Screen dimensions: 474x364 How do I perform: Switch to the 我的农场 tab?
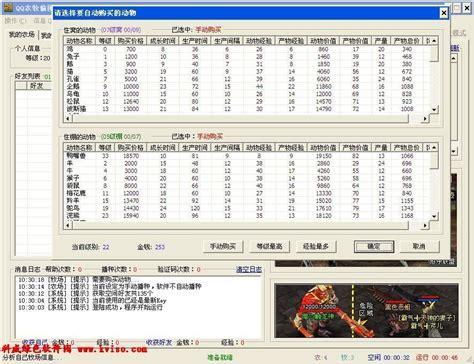(x=22, y=35)
